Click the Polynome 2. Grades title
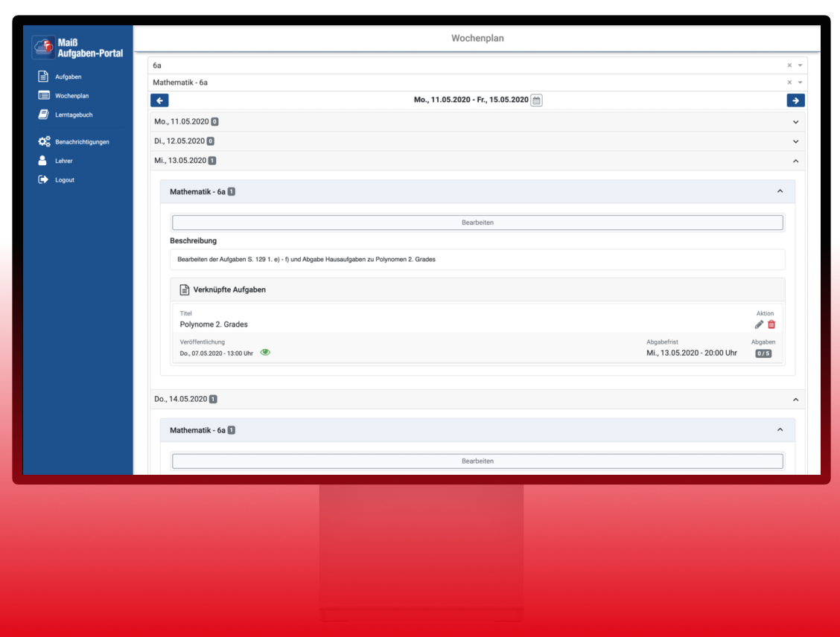This screenshot has height=637, width=840. coord(214,324)
